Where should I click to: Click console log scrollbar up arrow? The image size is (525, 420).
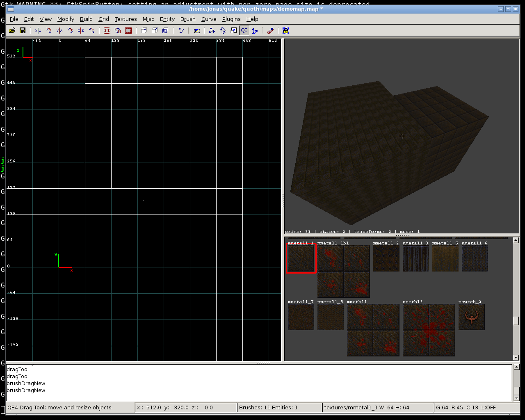(516, 367)
